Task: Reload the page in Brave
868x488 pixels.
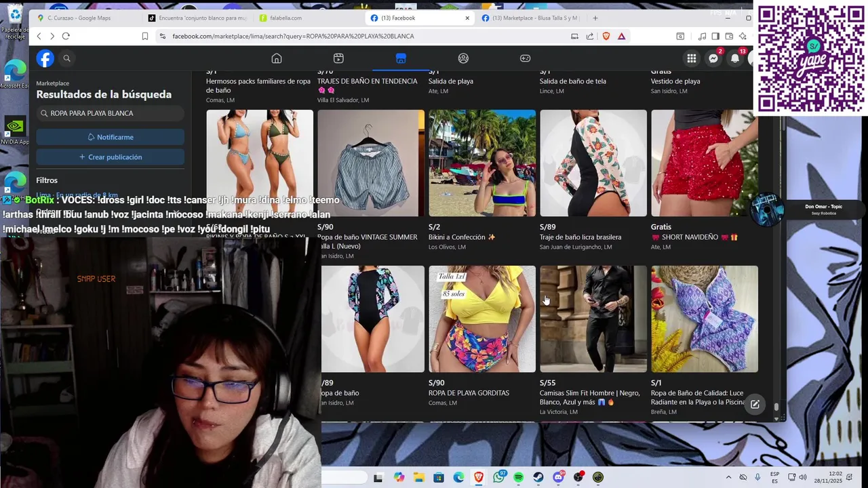Action: (66, 36)
